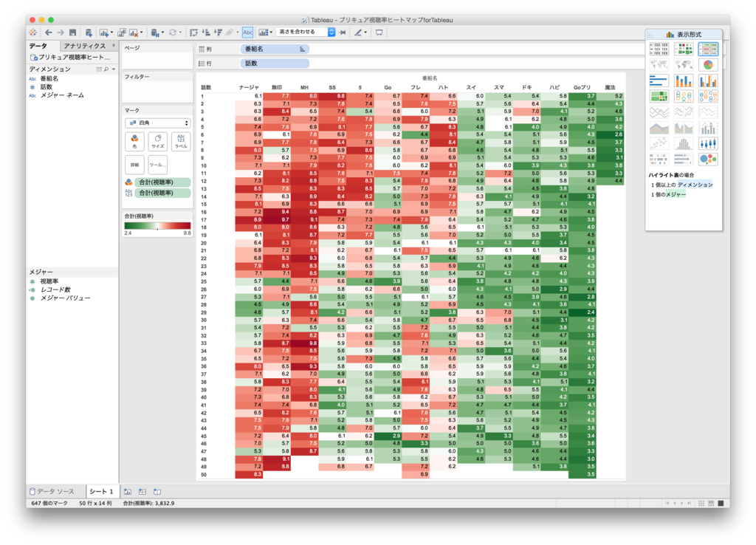The width and height of the screenshot is (756, 545).
Task: Click the dimensions search magnifier icon
Action: click(106, 69)
